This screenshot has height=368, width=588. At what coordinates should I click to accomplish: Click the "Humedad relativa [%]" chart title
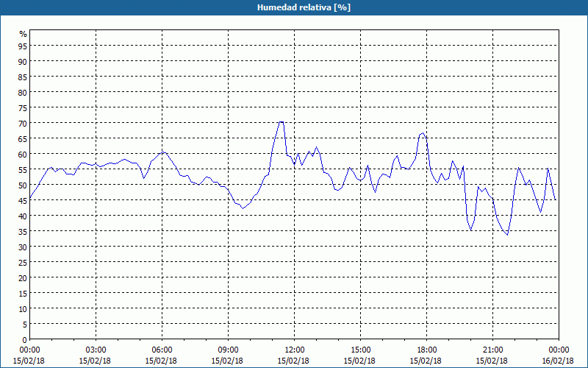point(304,7)
